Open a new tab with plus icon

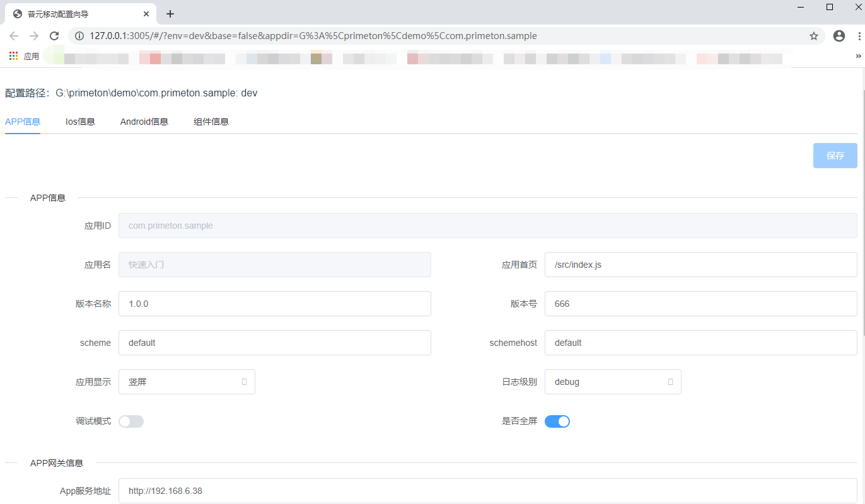(x=170, y=14)
